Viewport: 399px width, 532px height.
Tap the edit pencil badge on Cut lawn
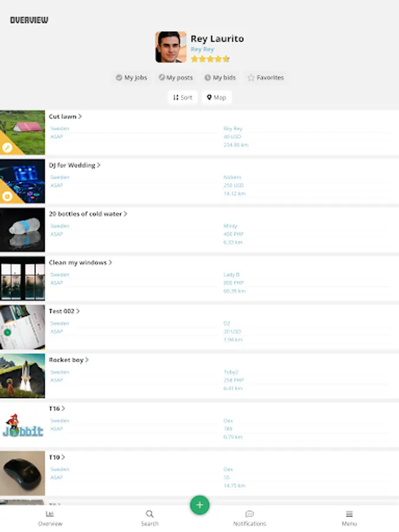(7, 147)
